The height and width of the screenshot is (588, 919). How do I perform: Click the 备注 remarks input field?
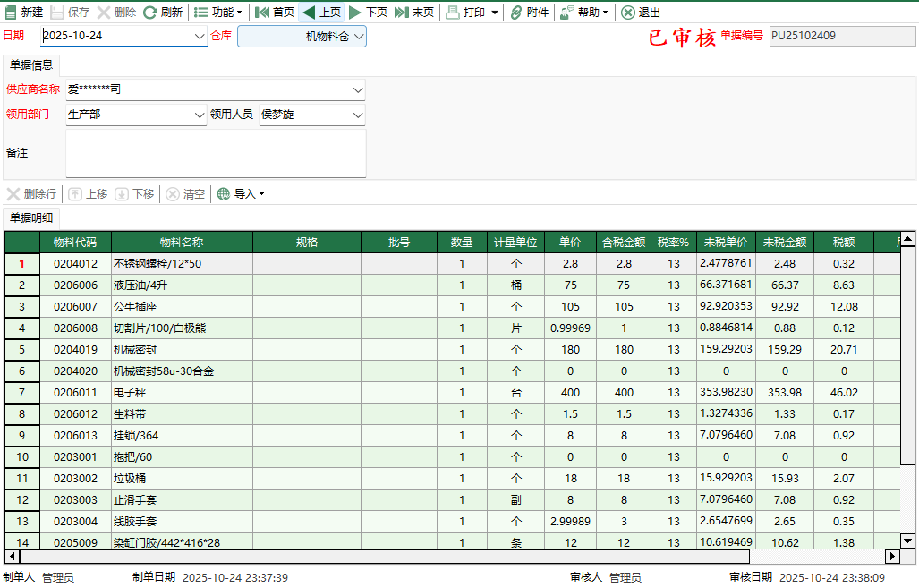215,150
